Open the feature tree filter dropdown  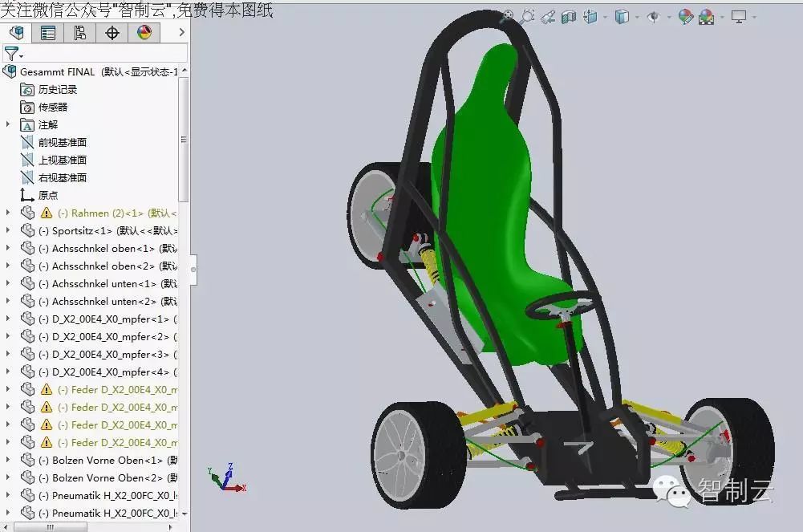(x=14, y=55)
